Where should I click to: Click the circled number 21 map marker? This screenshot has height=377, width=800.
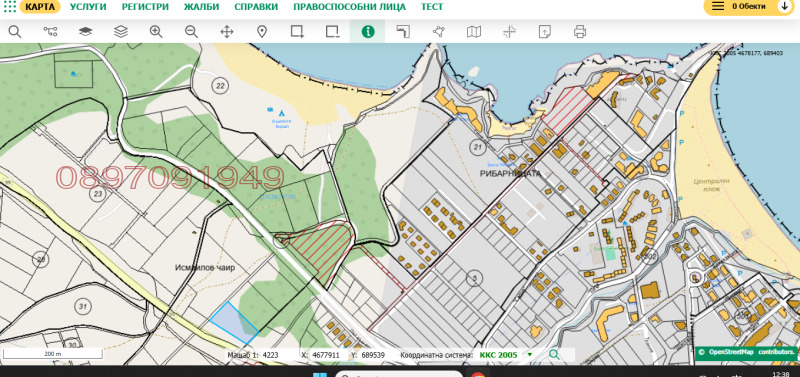click(478, 147)
